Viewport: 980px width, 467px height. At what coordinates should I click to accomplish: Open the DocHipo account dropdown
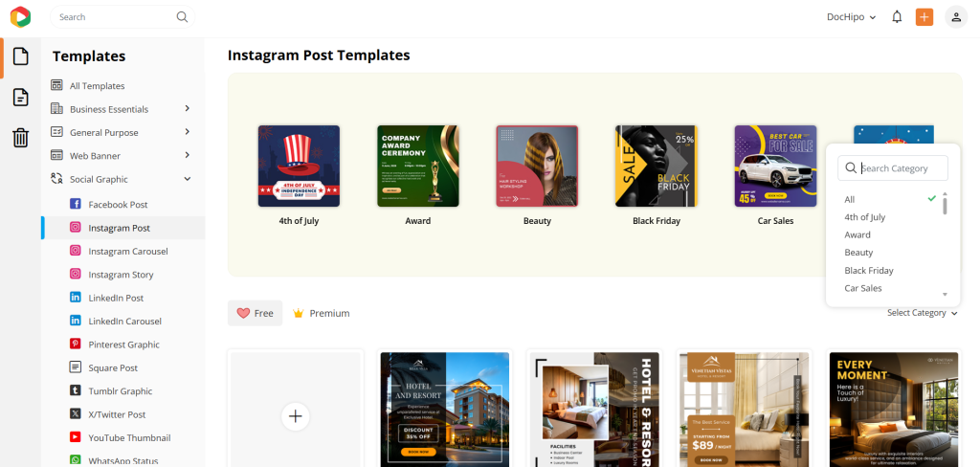pyautogui.click(x=851, y=17)
